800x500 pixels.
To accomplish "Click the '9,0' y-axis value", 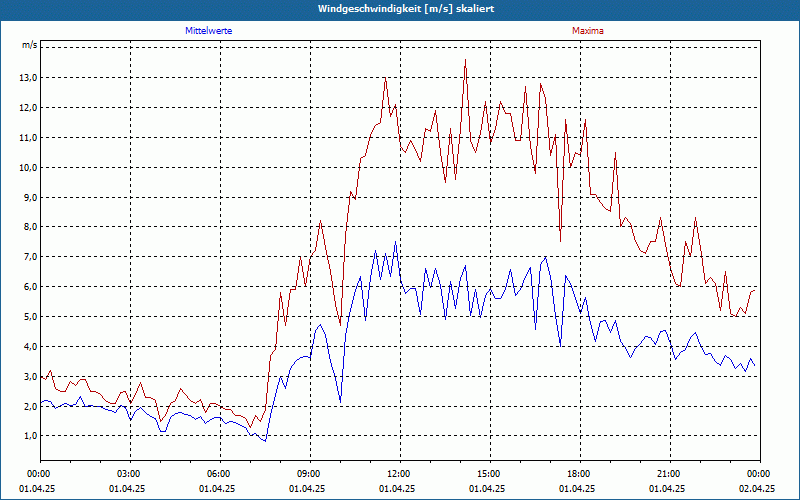I will click(31, 197).
